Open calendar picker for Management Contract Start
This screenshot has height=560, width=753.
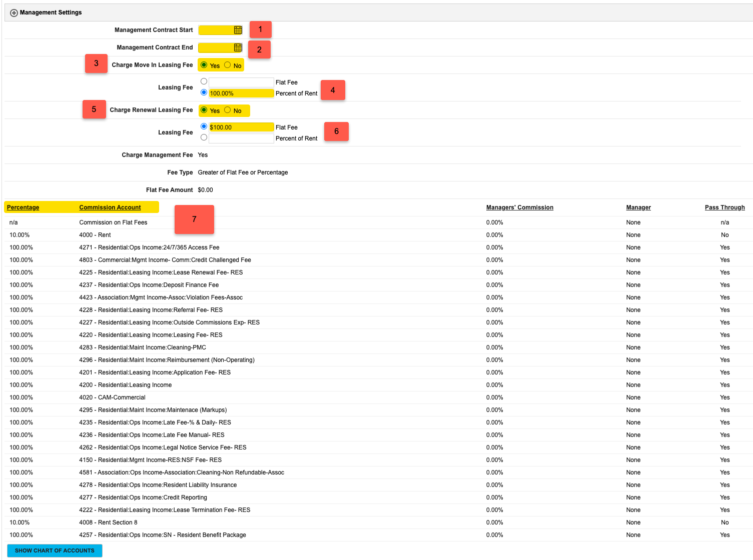[x=237, y=30]
